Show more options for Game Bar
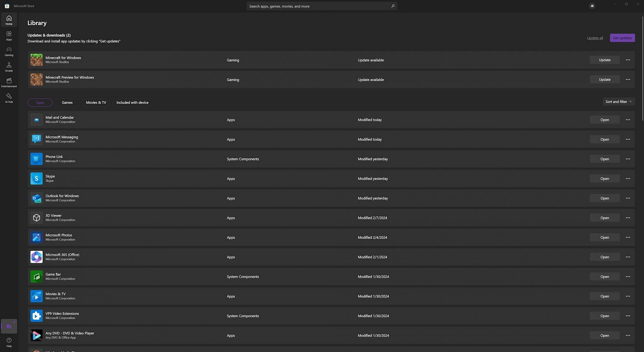Image resolution: width=644 pixels, height=352 pixels. pyautogui.click(x=628, y=276)
